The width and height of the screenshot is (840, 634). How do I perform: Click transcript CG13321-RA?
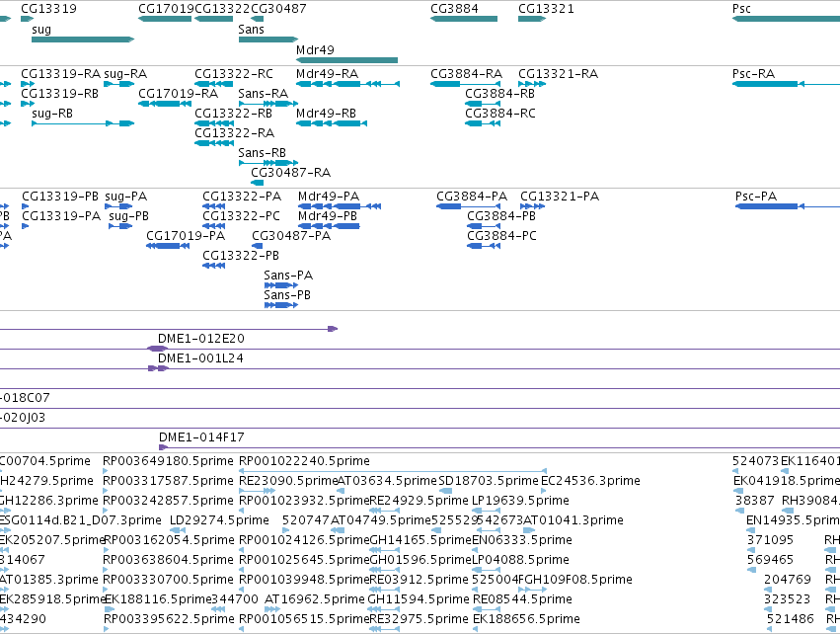(x=558, y=74)
